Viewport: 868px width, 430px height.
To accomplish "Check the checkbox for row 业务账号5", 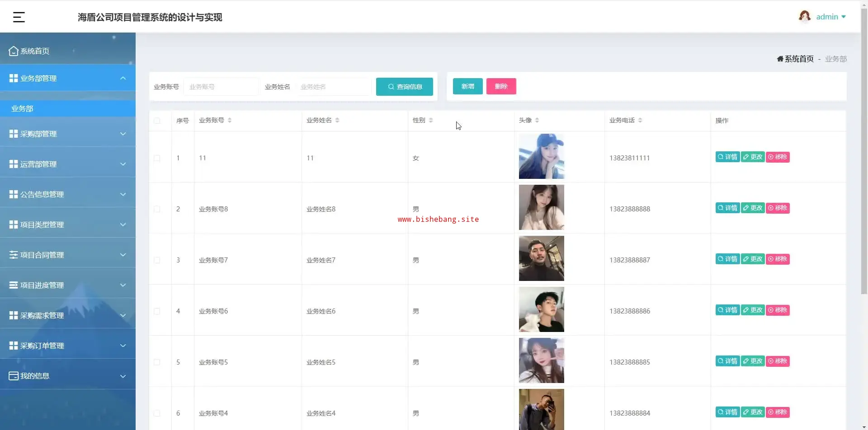I will coord(157,362).
